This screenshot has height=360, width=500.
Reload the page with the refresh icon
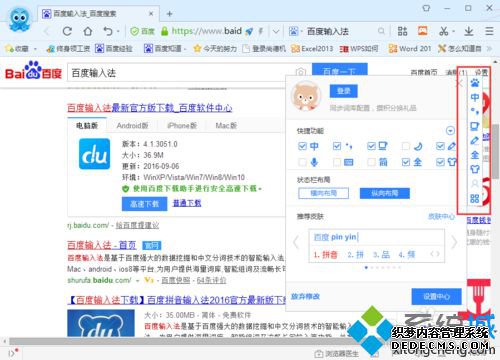[x=67, y=31]
